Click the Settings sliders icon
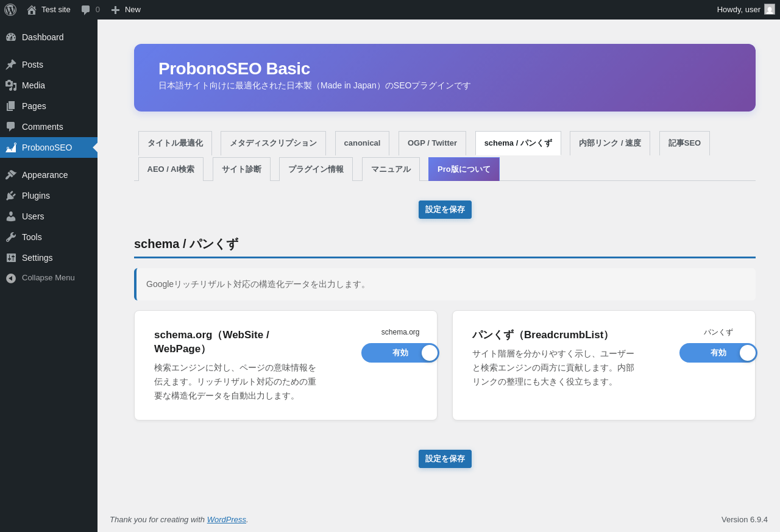The image size is (780, 532). [x=11, y=258]
